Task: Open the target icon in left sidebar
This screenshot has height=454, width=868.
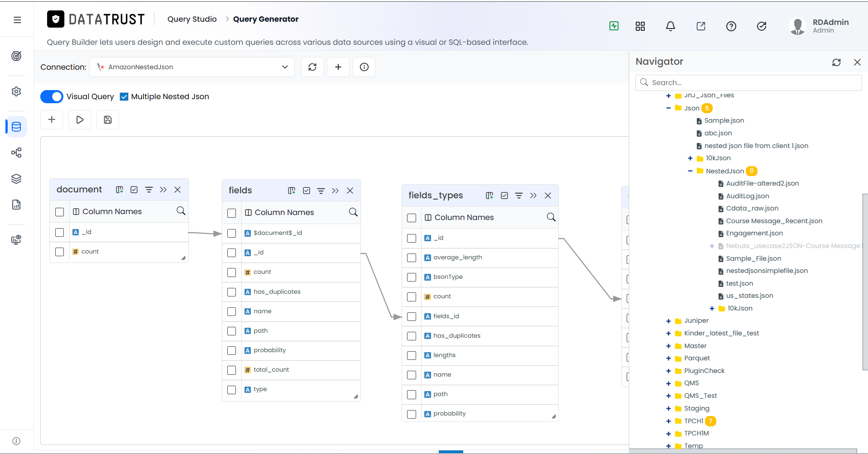Action: click(16, 56)
